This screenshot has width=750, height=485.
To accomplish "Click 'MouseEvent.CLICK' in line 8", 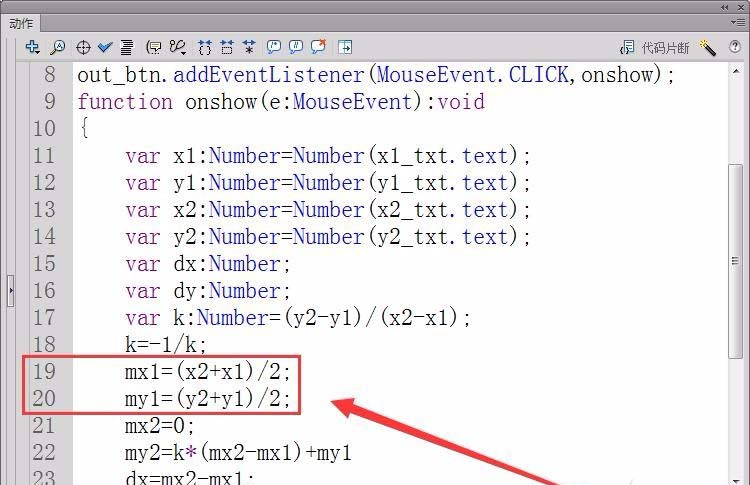I will (x=473, y=75).
